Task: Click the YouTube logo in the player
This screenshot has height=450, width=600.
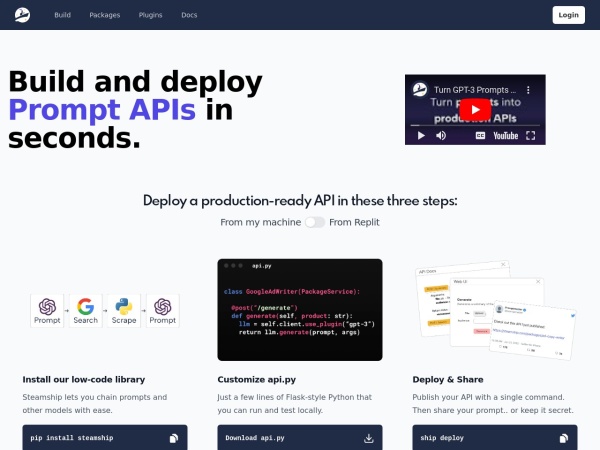Action: (505, 135)
